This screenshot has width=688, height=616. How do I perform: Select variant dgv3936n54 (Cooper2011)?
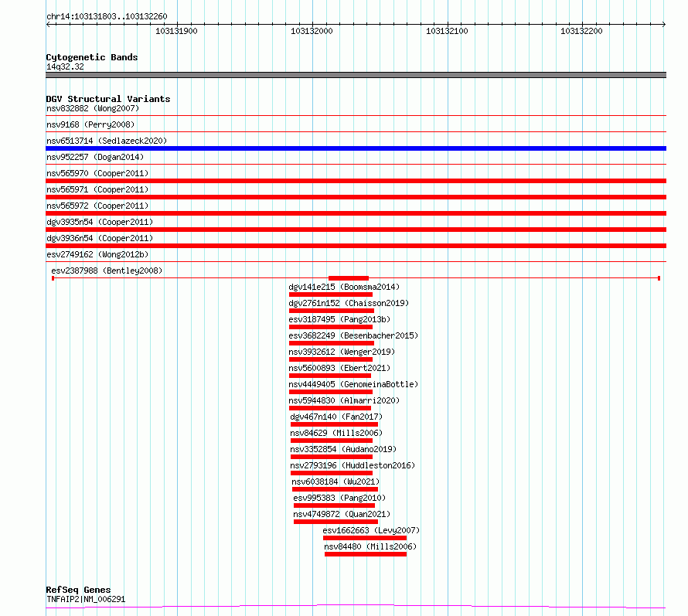[100, 238]
